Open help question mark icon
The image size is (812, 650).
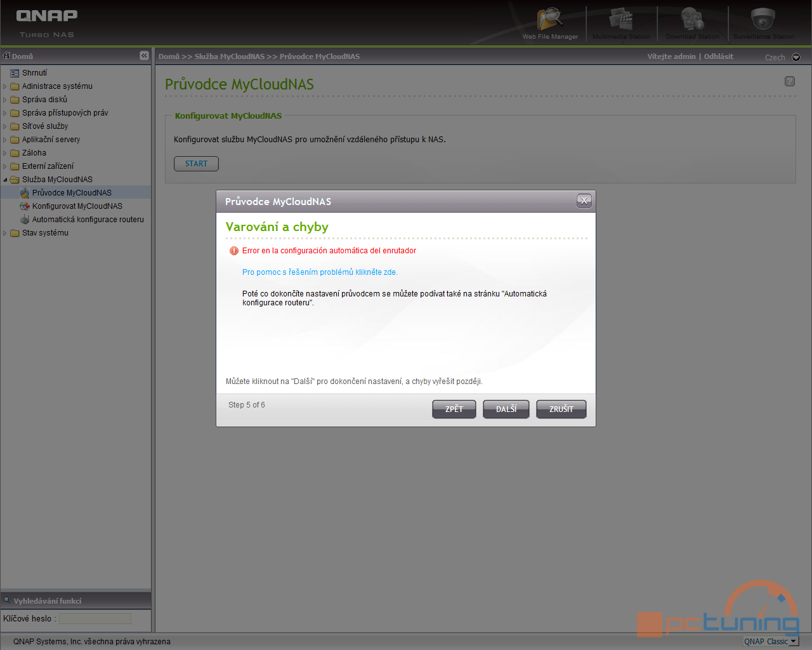click(x=790, y=81)
